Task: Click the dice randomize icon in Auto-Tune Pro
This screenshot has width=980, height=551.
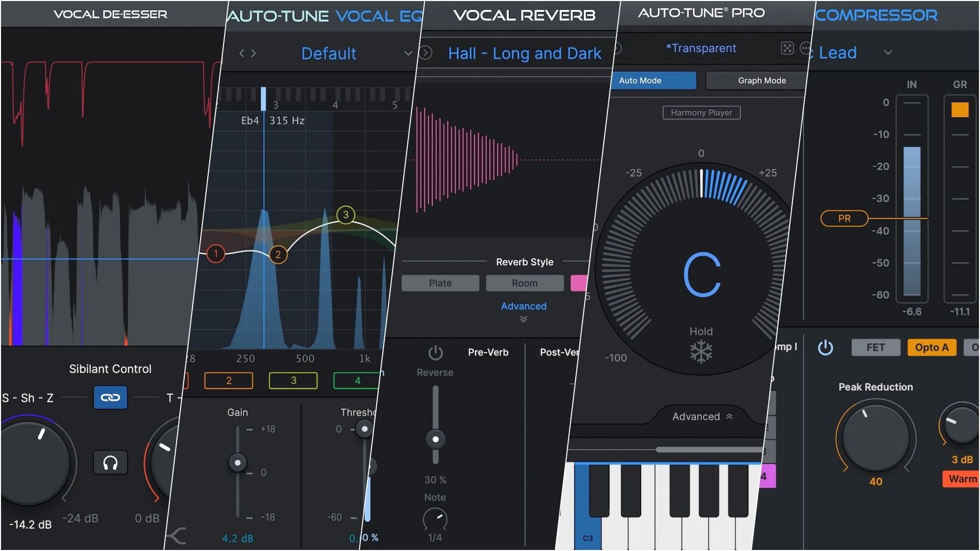Action: pyautogui.click(x=787, y=48)
